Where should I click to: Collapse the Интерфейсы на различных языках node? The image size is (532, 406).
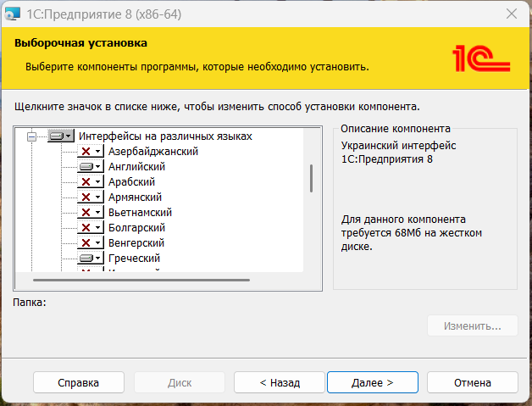pyautogui.click(x=31, y=136)
